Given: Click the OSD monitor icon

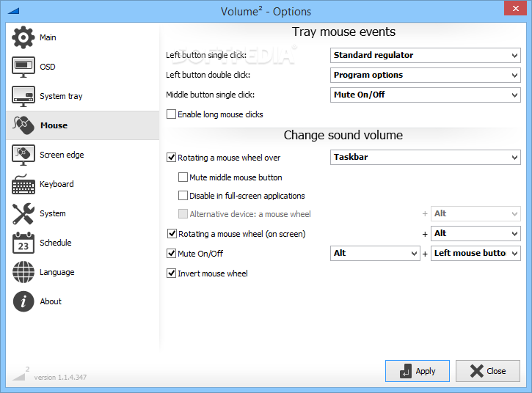Looking at the screenshot, I should (x=23, y=67).
